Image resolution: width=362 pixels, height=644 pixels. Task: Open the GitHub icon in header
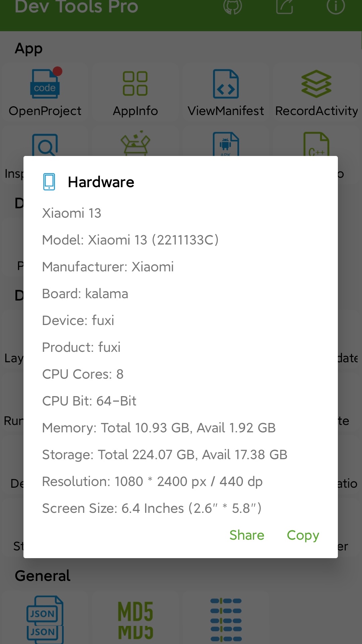(232, 7)
